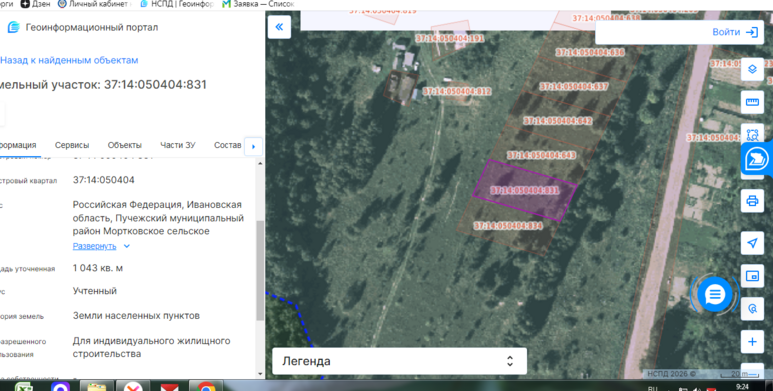This screenshot has width=773, height=391.
Task: Switch to the НСПД Геоинформ browser tab
Action: (176, 4)
